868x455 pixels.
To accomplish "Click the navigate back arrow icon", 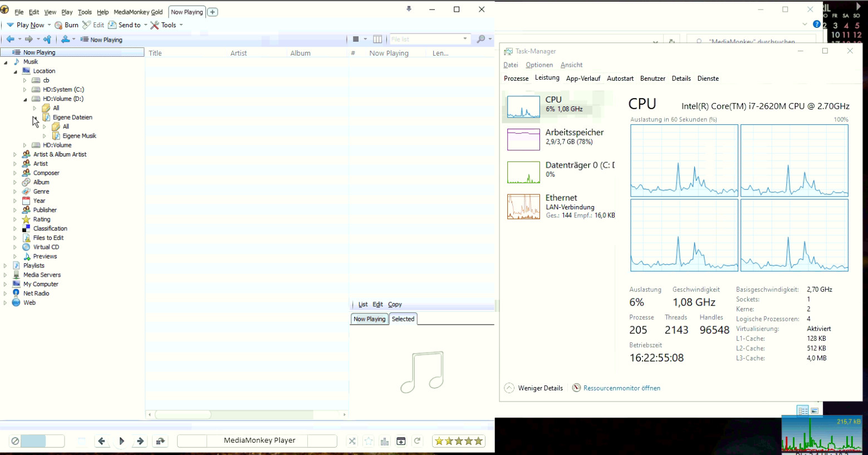I will pyautogui.click(x=11, y=39).
